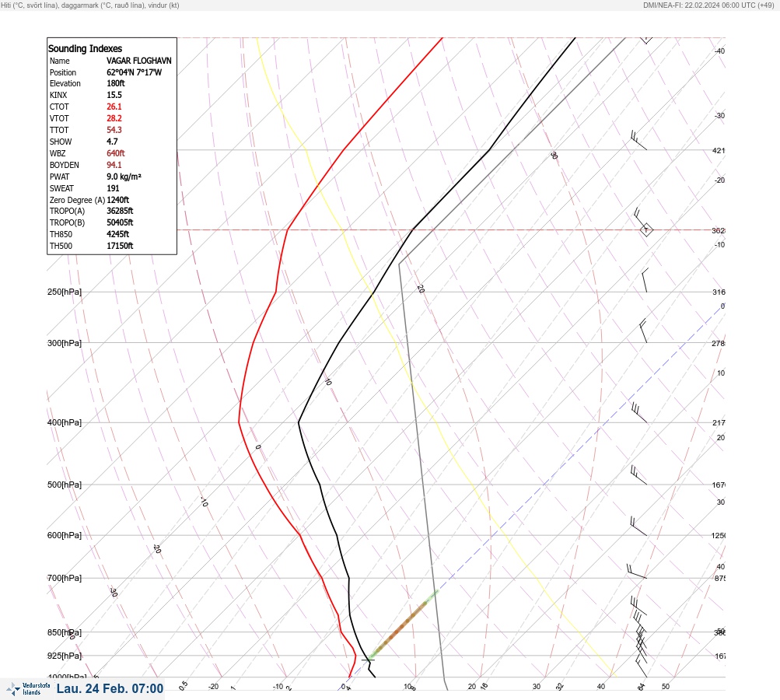Image resolution: width=780 pixels, height=700 pixels.
Task: Click the 'PWAT' row label
Action: (60, 177)
